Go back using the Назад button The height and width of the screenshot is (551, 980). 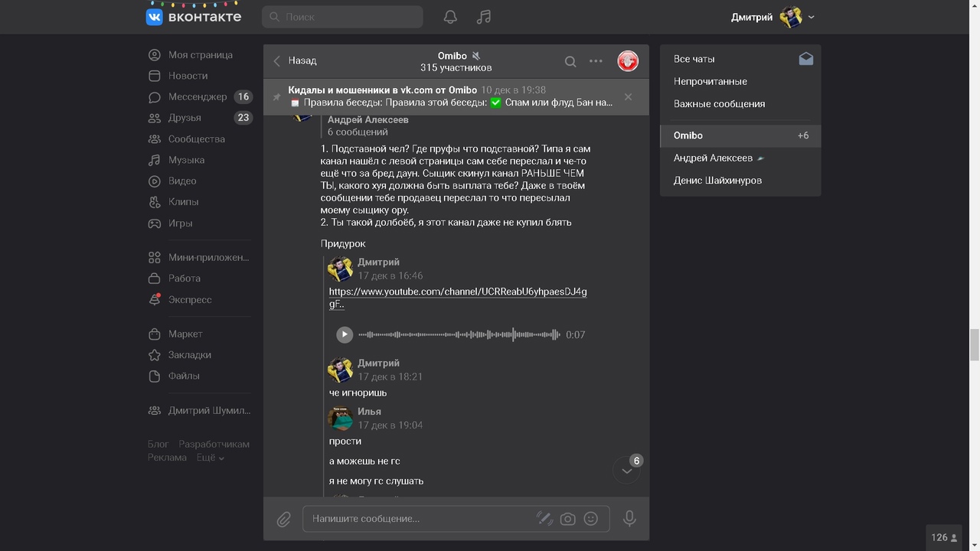[x=295, y=61]
